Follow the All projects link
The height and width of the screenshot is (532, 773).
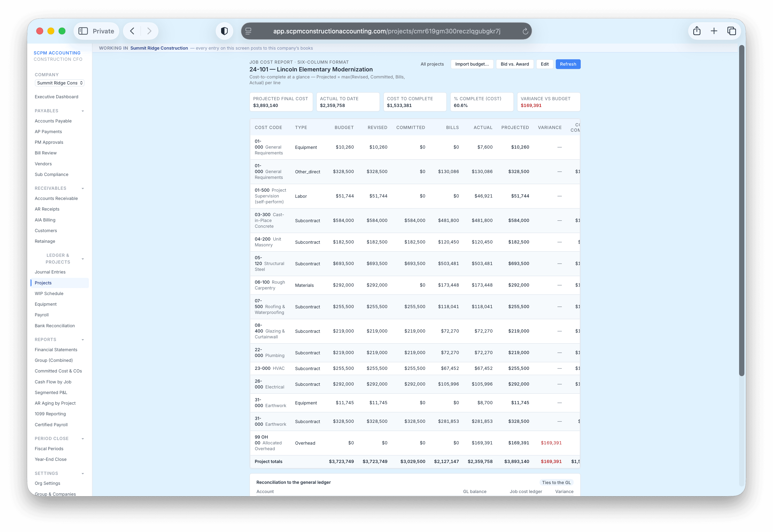pos(432,64)
